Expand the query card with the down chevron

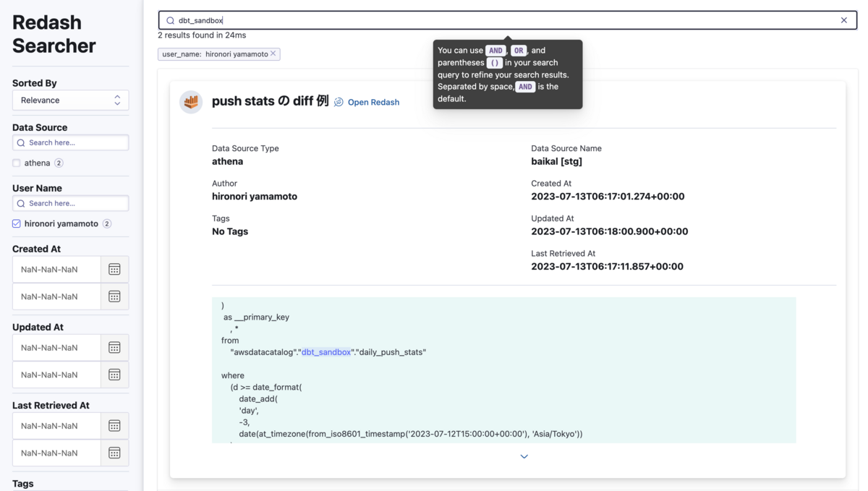pos(524,456)
